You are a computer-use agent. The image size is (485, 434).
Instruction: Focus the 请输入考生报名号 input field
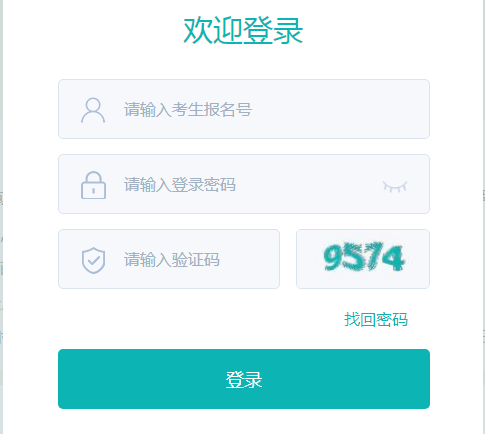click(244, 109)
